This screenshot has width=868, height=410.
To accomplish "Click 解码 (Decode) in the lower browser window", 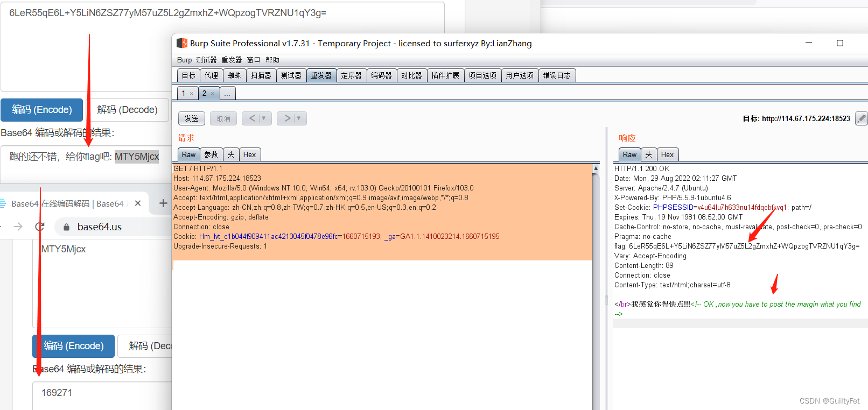I will pos(145,346).
